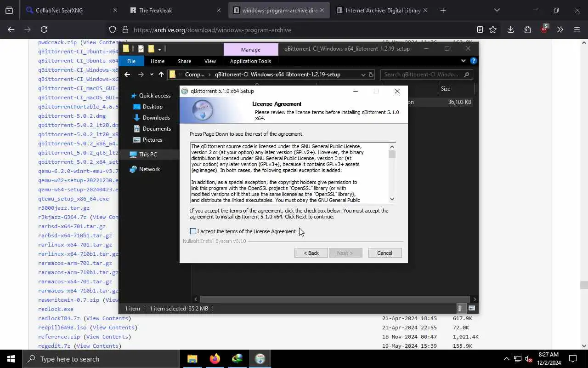
Task: Expand the File Explorer ribbon chevron
Action: pos(463,61)
